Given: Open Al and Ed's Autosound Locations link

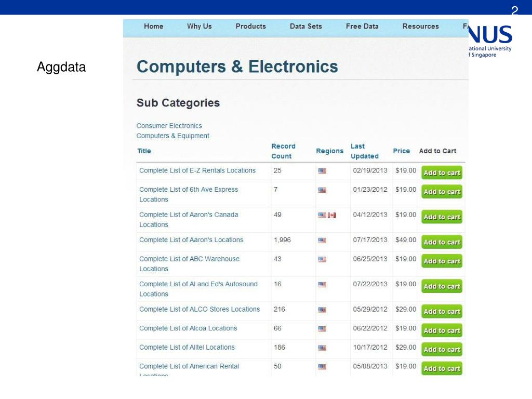Looking at the screenshot, I should coord(198,289).
